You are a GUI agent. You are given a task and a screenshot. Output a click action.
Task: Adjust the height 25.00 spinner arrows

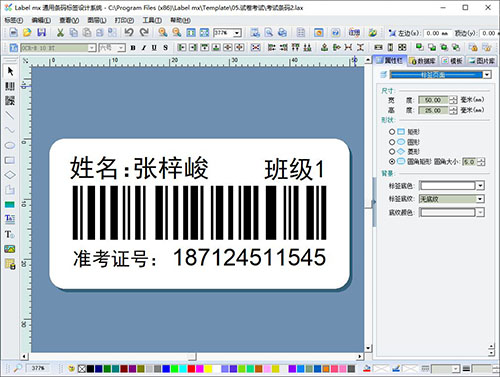(453, 110)
